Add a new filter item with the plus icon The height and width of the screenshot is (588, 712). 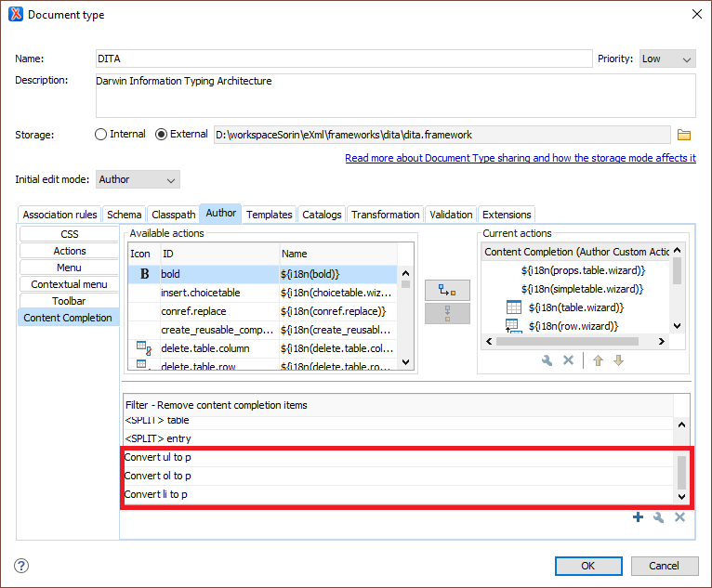click(x=638, y=517)
